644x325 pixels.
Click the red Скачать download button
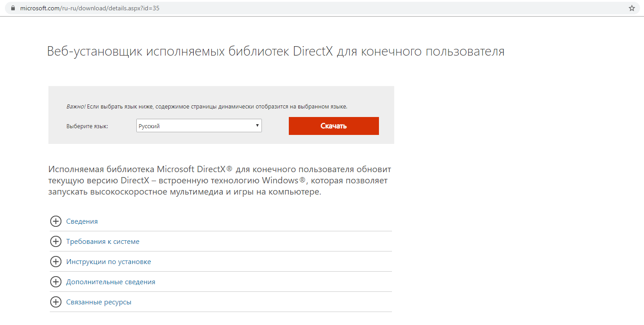tap(334, 126)
